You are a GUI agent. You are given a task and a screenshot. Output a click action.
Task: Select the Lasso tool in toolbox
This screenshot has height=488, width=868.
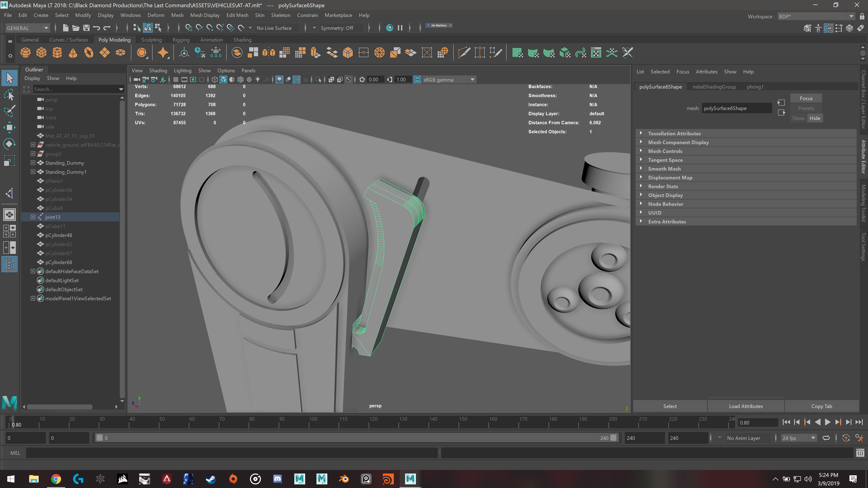pyautogui.click(x=9, y=95)
